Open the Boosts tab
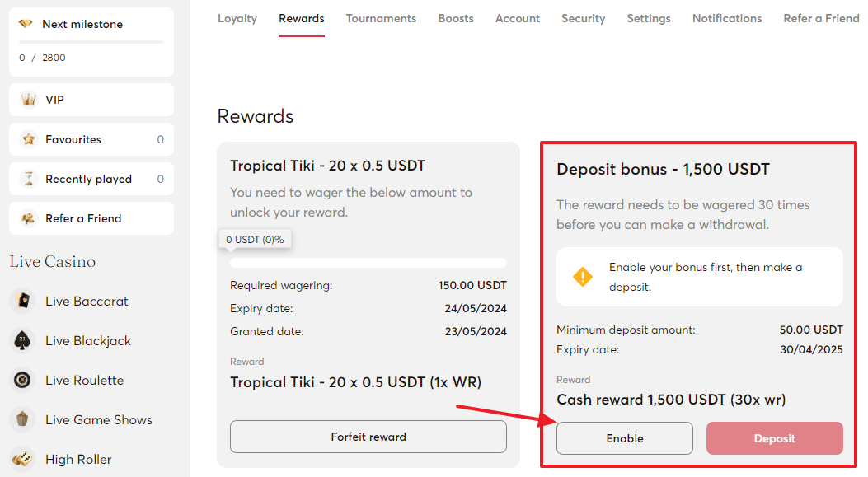Viewport: 868px width, 477px height. click(x=456, y=18)
